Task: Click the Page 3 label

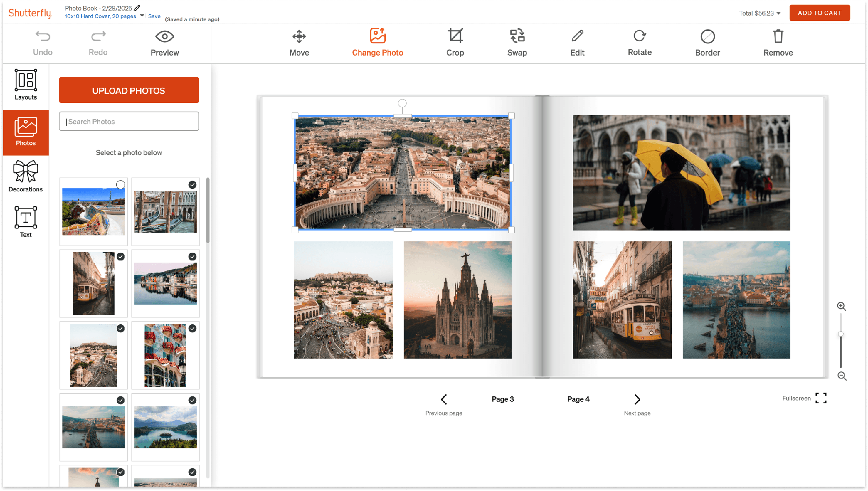Action: 503,399
